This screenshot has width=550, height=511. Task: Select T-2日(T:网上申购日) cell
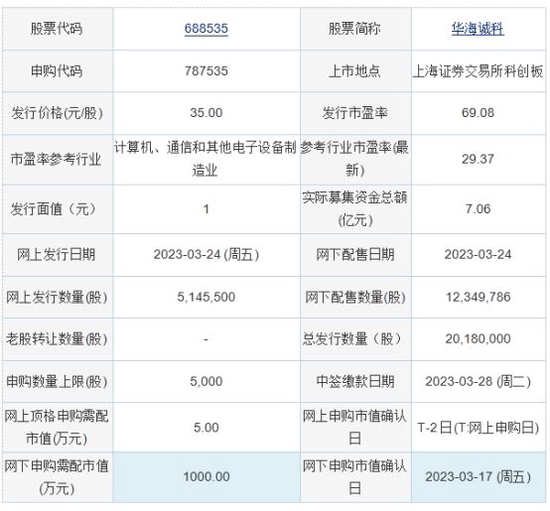point(478,428)
